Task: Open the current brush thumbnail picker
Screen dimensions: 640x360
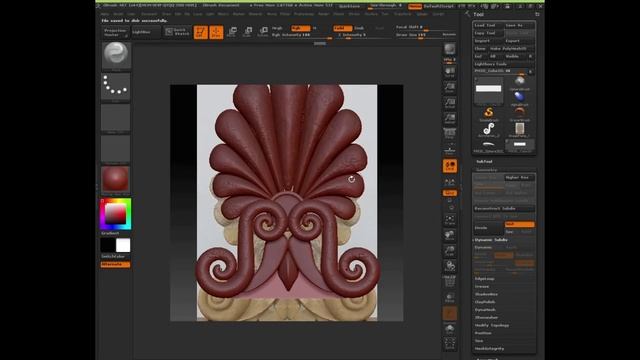Action: click(x=116, y=55)
